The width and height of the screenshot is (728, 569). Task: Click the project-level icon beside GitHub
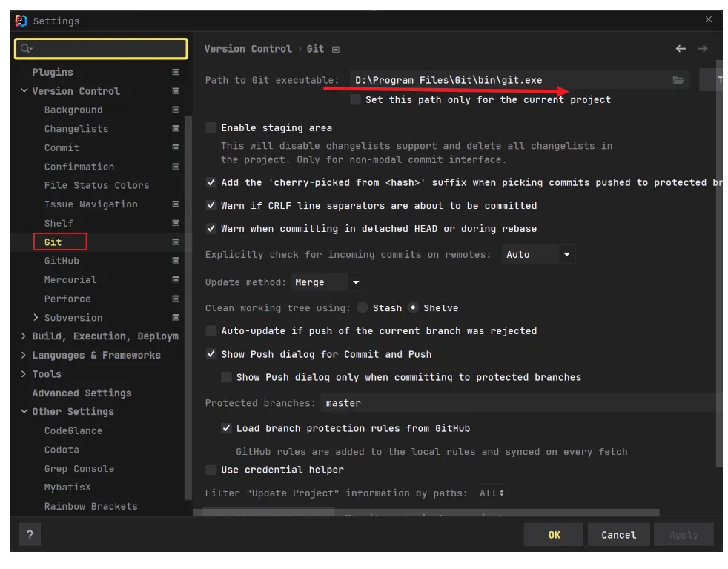[x=176, y=260]
